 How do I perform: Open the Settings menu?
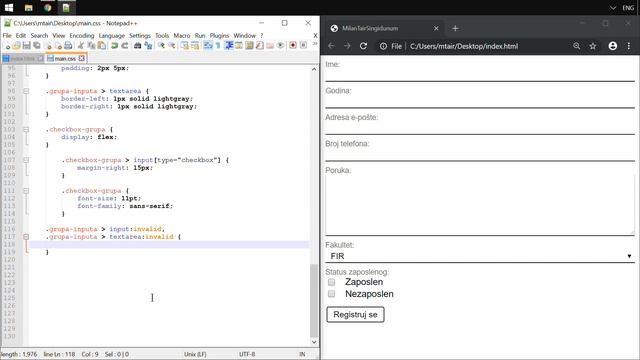tap(140, 36)
